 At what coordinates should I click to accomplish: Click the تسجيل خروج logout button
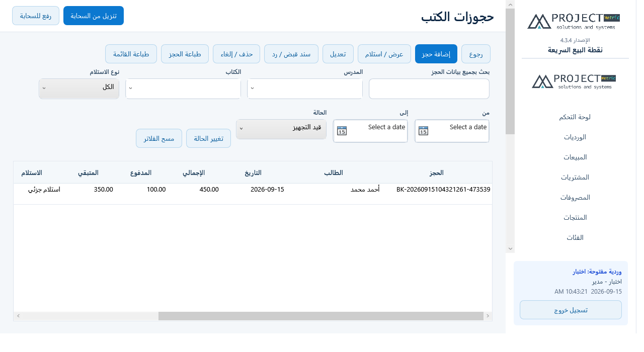(x=571, y=310)
